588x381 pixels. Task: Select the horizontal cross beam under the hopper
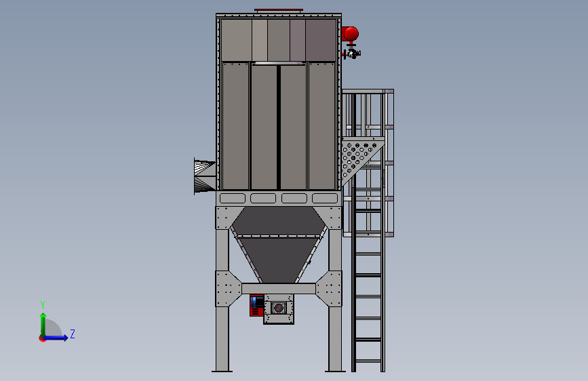[x=279, y=288]
